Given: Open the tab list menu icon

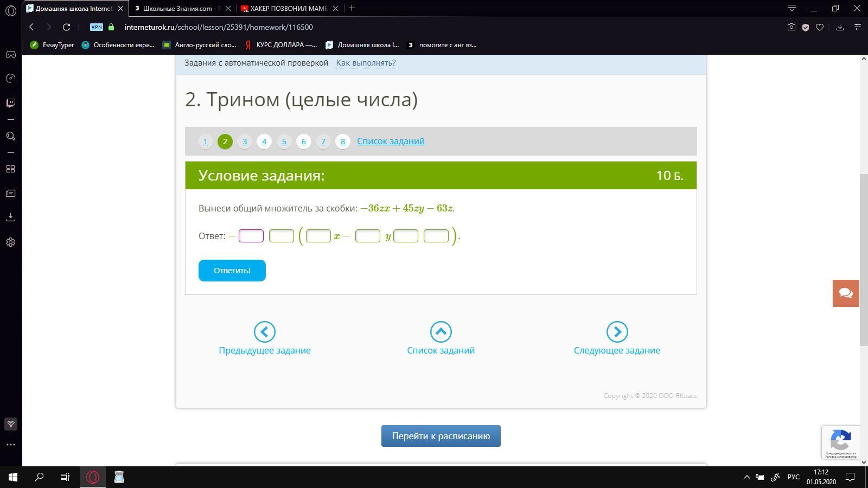Looking at the screenshot, I should 792,8.
